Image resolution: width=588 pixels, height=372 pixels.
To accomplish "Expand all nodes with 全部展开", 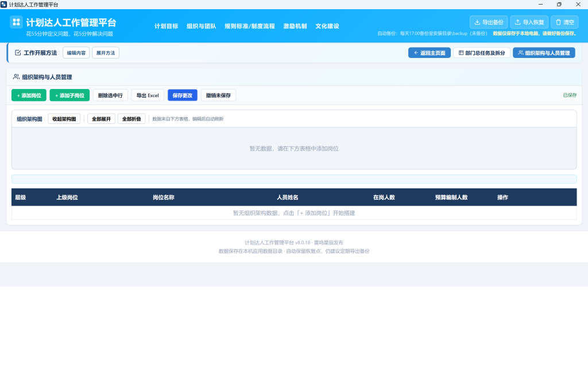I will pyautogui.click(x=101, y=119).
